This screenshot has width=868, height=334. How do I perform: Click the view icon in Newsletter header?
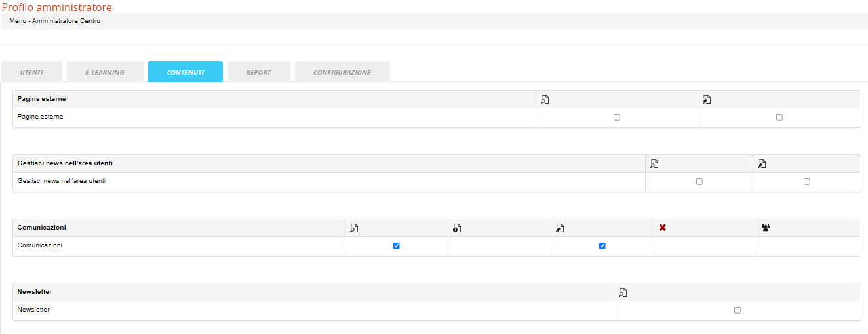click(623, 293)
